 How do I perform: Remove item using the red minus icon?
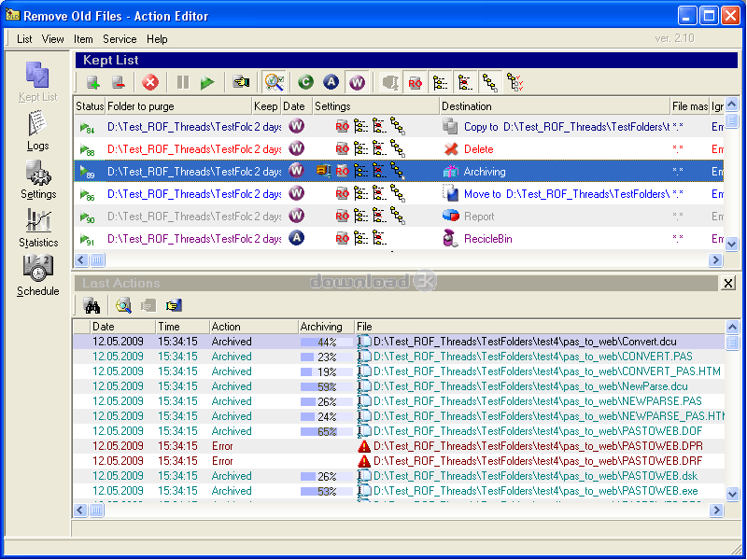point(119,82)
